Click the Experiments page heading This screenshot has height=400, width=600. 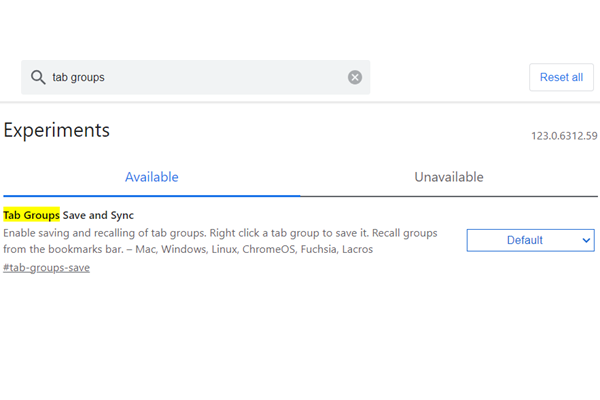point(57,130)
